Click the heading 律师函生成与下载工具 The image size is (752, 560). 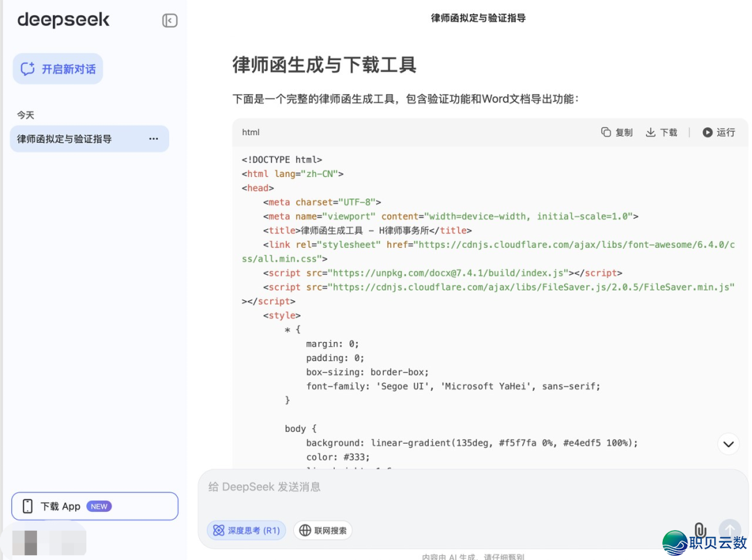point(324,65)
